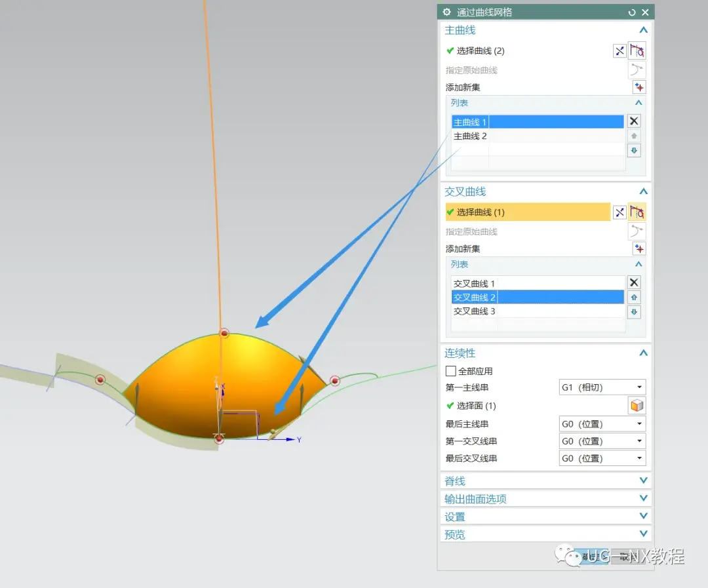Click the top red curve handle point
The width and height of the screenshot is (708, 588).
[224, 333]
